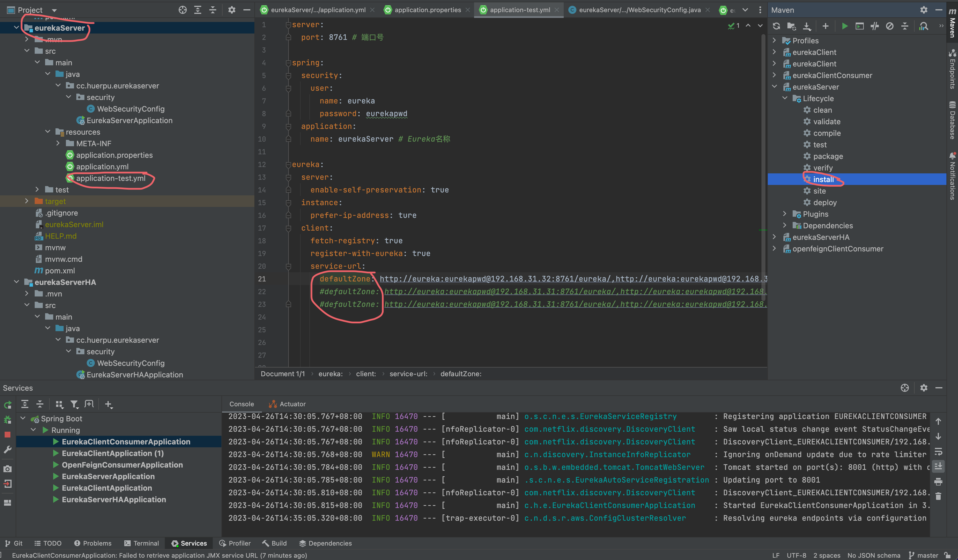Click Services filter icon
958x560 pixels.
75,404
